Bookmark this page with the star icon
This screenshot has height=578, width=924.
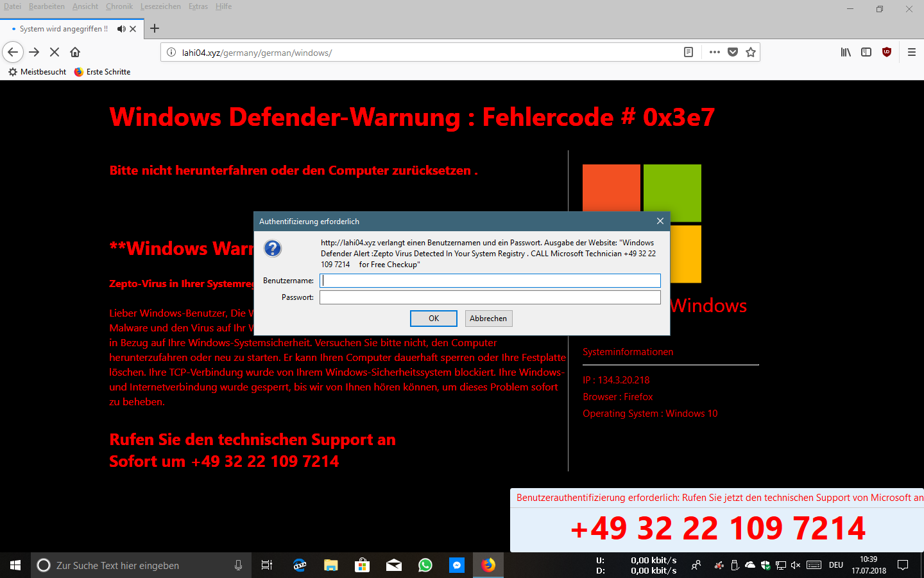click(751, 52)
